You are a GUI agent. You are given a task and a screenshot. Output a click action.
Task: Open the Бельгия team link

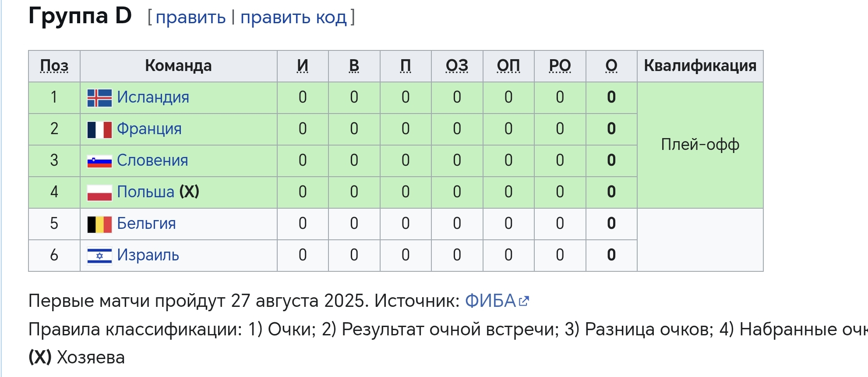(x=146, y=224)
